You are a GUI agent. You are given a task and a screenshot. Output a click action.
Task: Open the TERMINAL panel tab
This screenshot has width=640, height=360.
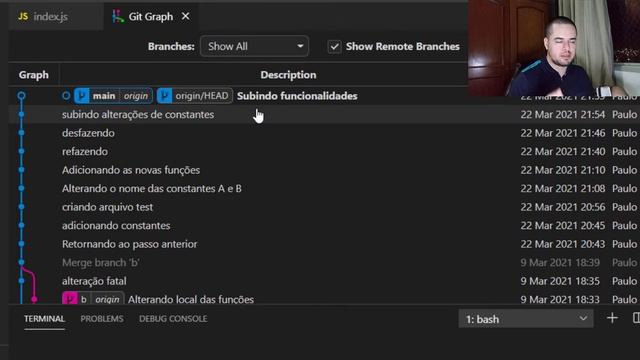click(x=44, y=319)
